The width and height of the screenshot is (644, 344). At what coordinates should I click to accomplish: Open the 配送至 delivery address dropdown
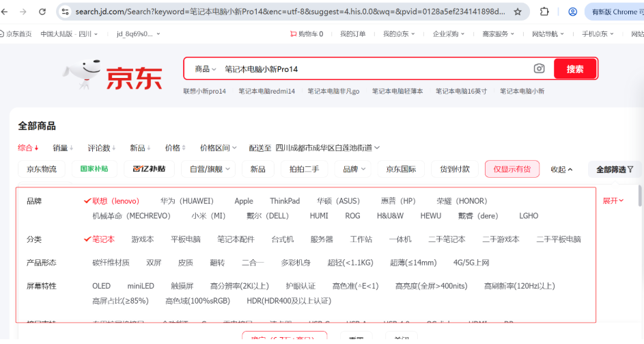point(314,148)
